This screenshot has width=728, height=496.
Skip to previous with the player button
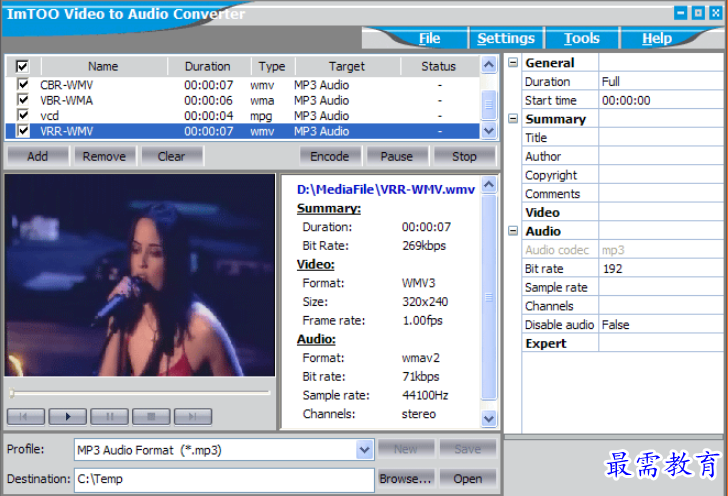[x=26, y=417]
